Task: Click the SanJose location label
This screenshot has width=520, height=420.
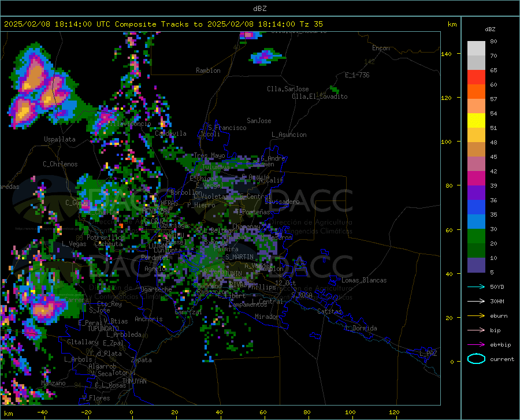Action: (259, 121)
